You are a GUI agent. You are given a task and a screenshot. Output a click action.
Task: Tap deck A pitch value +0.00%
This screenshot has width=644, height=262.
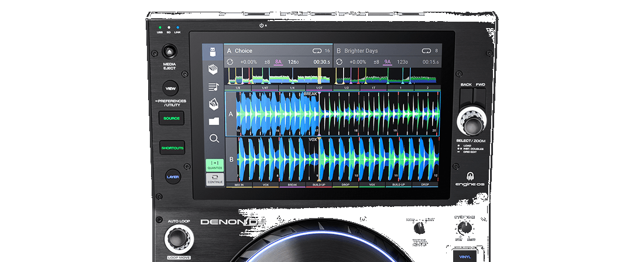tap(248, 62)
